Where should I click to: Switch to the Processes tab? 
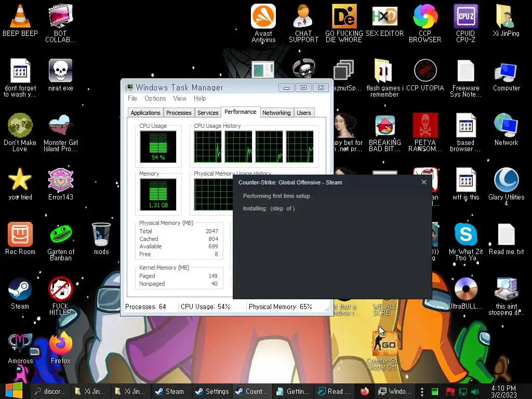click(x=179, y=113)
